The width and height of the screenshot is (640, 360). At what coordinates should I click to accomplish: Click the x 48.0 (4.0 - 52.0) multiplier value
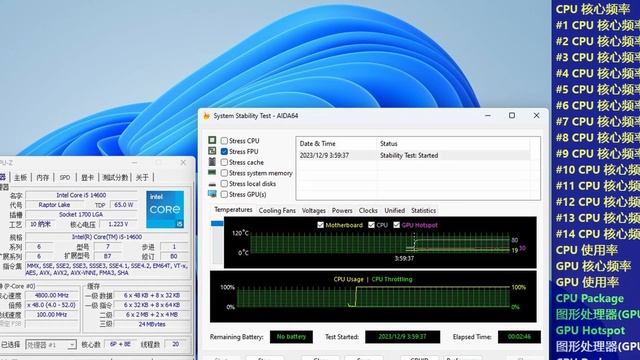point(51,305)
